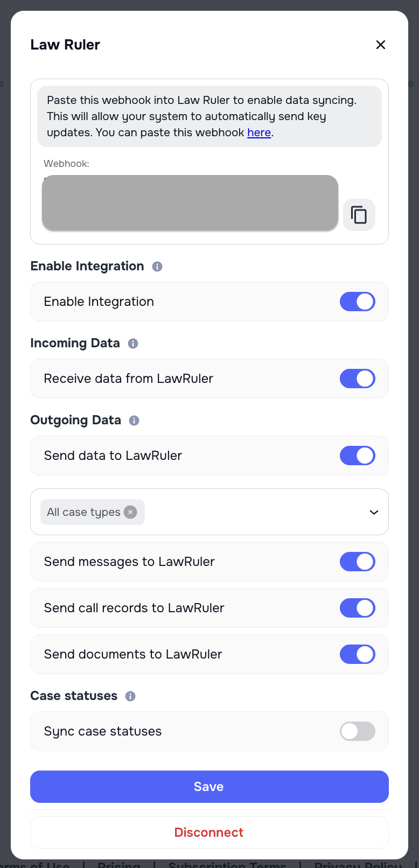Disable Send documents to LawRuler
419x868 pixels.
click(357, 654)
